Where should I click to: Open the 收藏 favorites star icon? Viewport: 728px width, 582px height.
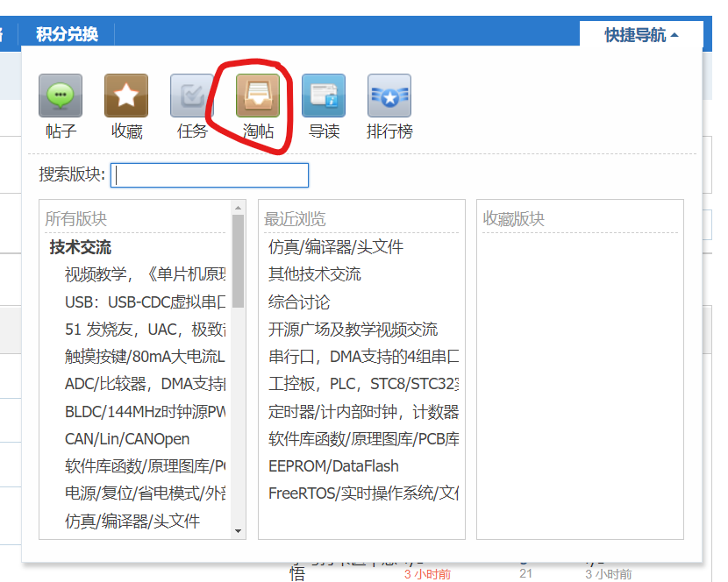[126, 96]
